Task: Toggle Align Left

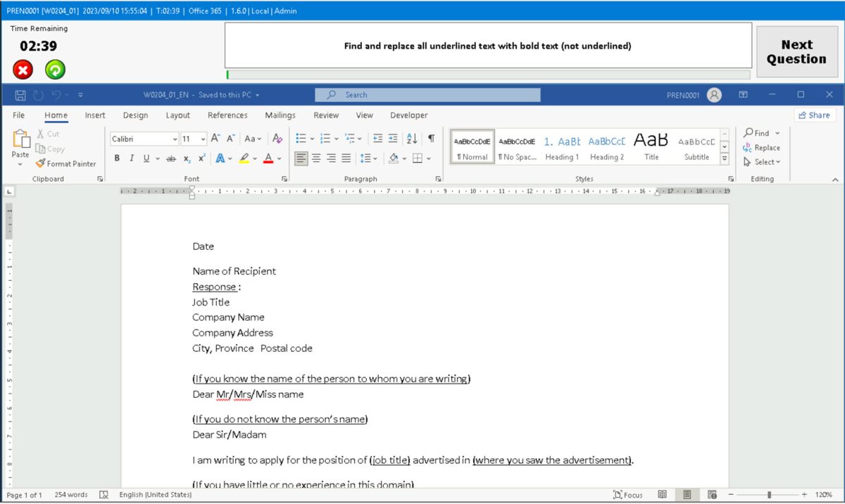Action: coord(301,158)
